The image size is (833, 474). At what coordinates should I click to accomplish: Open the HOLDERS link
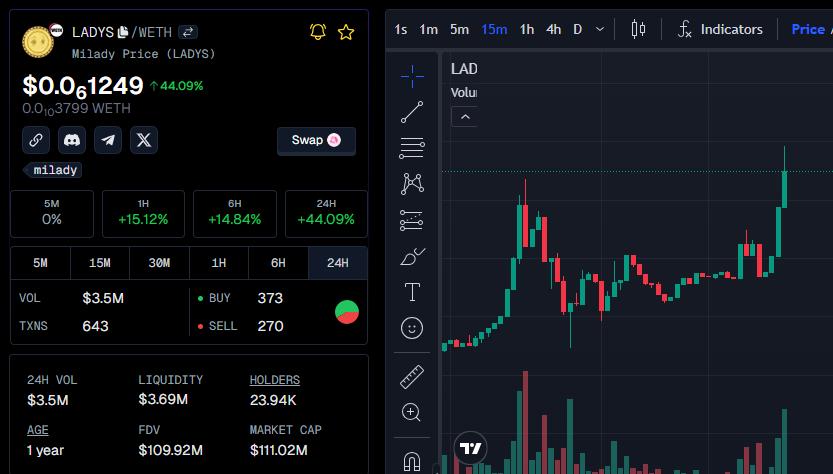[x=275, y=380]
